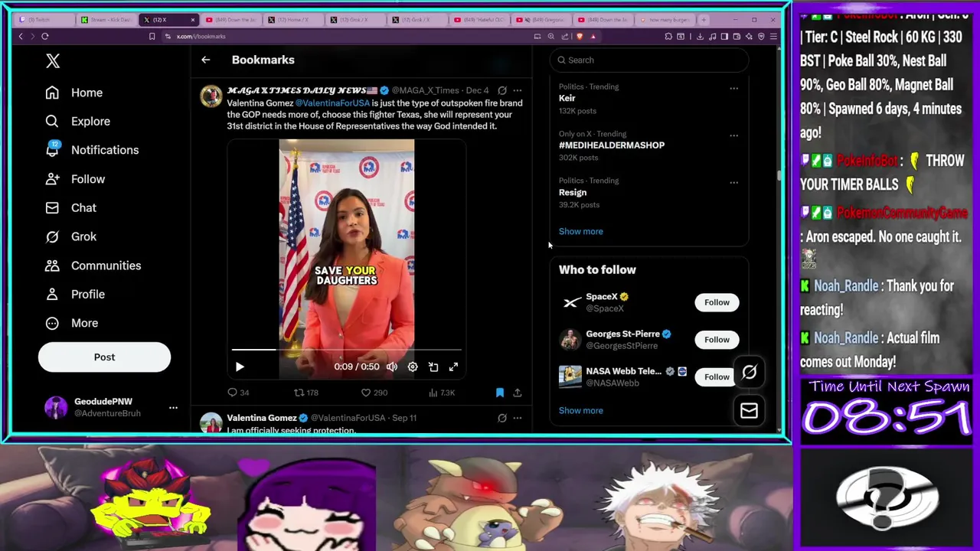980x551 pixels.
Task: Click the Post button
Action: (x=104, y=357)
